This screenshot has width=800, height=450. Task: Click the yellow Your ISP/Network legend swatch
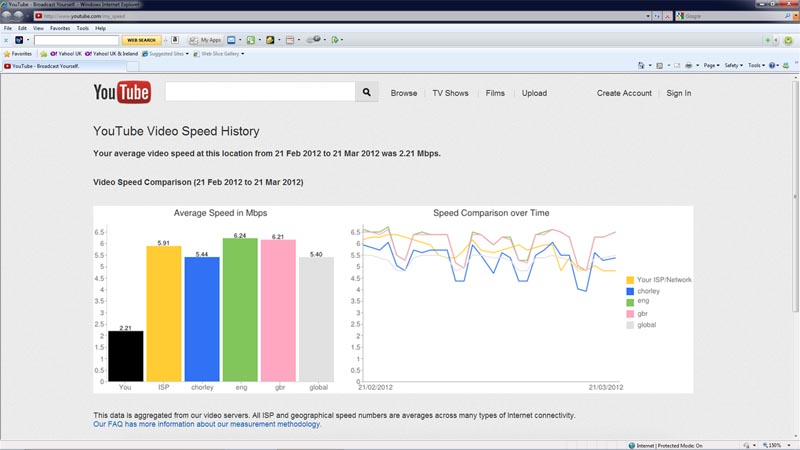click(x=630, y=280)
